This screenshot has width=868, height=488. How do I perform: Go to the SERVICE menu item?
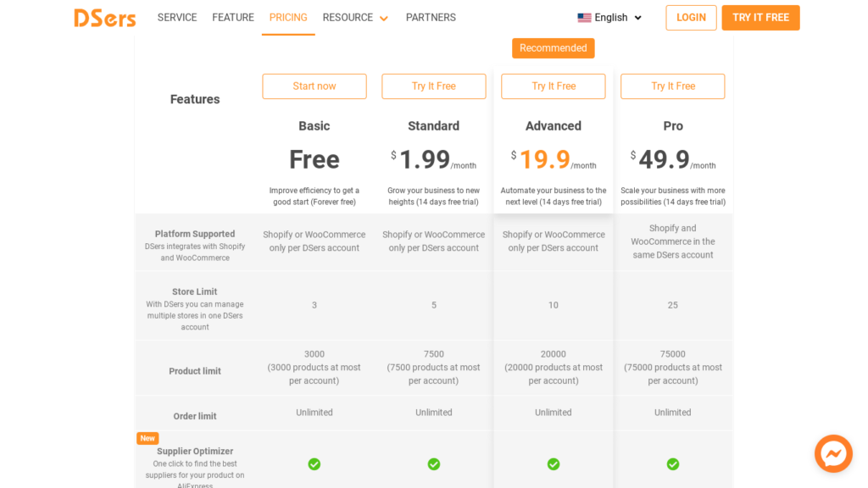click(177, 18)
